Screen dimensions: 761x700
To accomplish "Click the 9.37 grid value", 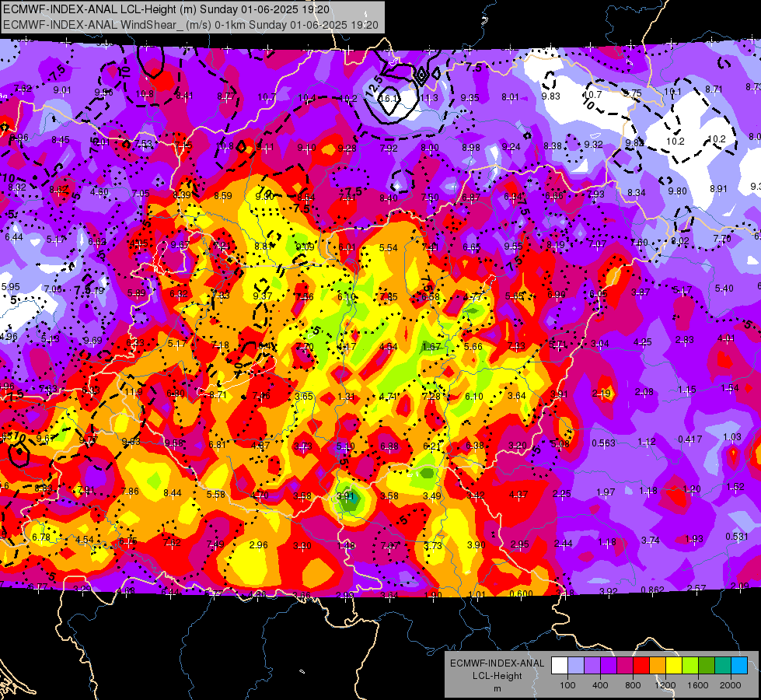I will pos(263,296).
